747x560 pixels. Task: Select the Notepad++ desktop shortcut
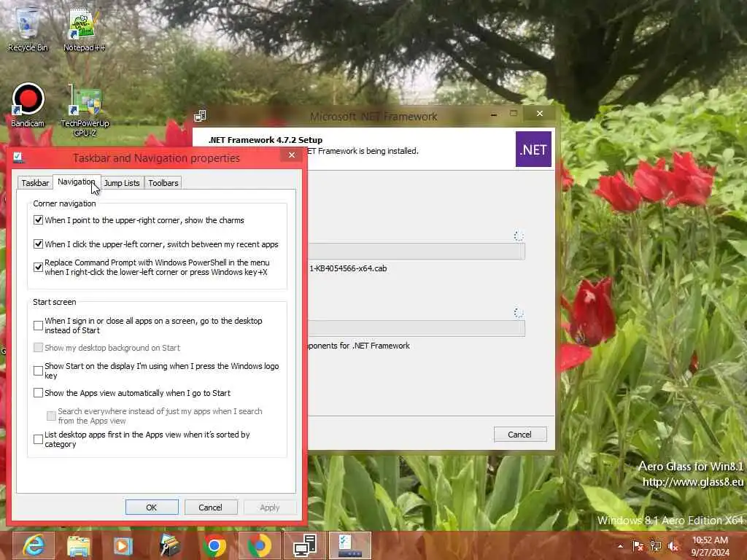(84, 29)
